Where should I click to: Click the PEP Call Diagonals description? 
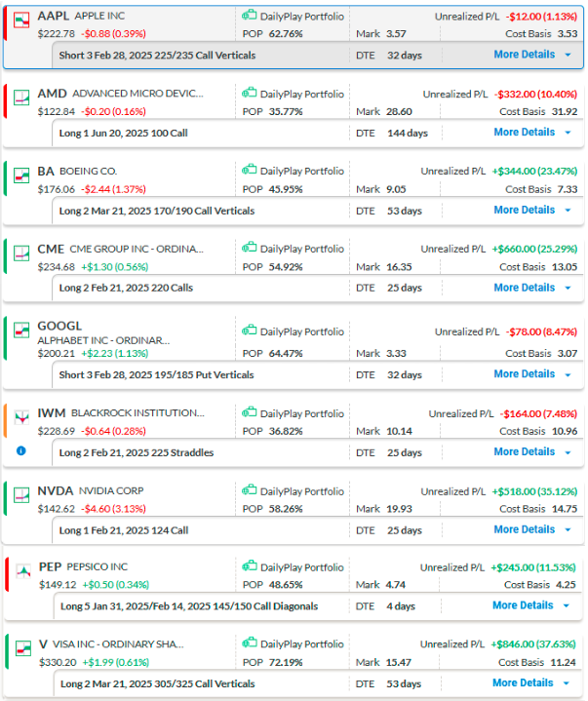tap(189, 606)
